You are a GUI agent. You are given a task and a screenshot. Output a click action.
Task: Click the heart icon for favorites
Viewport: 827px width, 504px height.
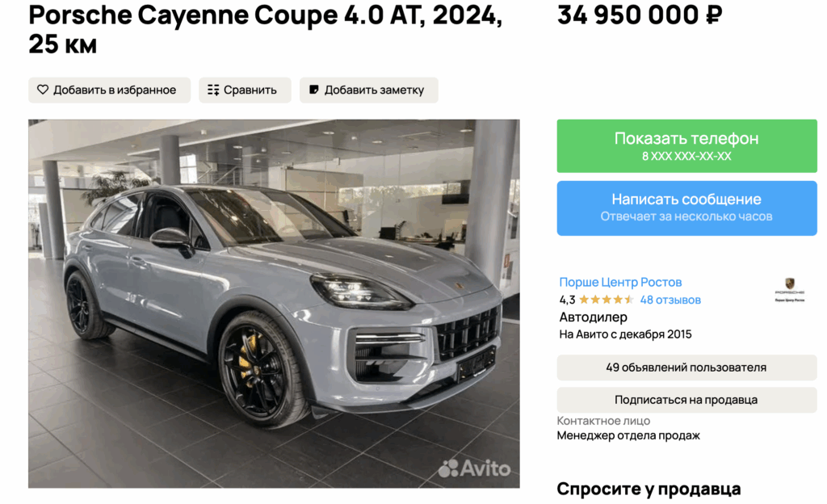point(43,90)
